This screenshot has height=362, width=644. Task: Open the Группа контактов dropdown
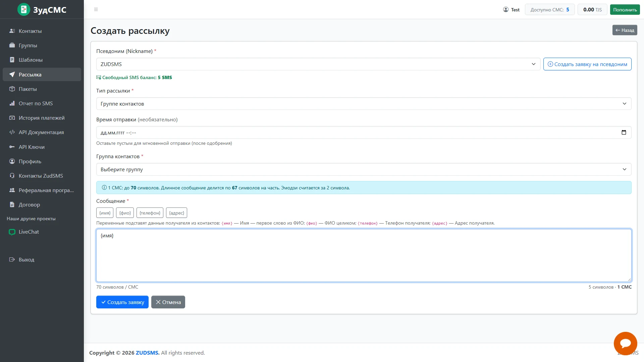[364, 169]
